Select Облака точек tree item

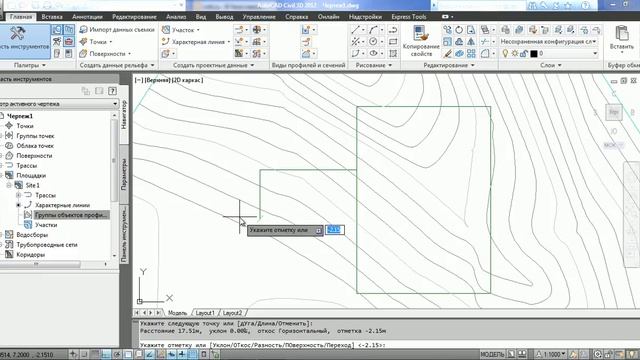pyautogui.click(x=35, y=146)
